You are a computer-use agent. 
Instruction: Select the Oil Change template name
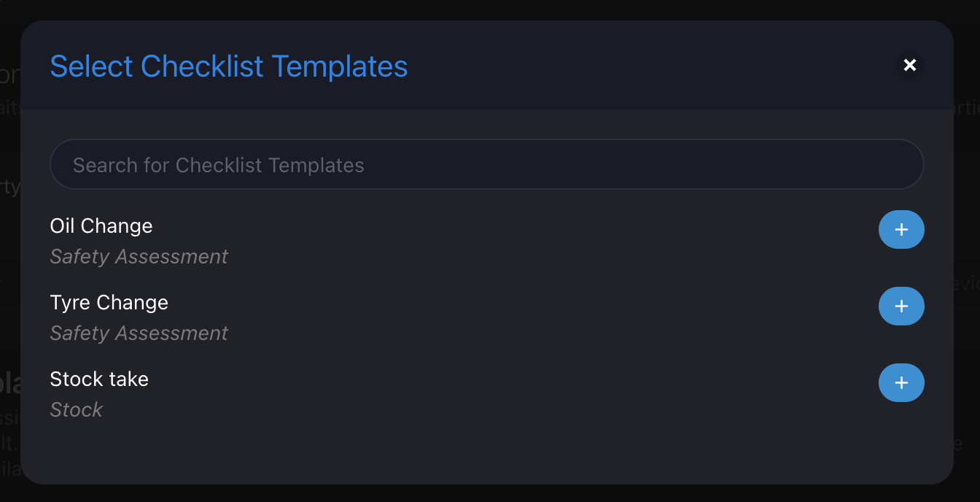(x=101, y=226)
